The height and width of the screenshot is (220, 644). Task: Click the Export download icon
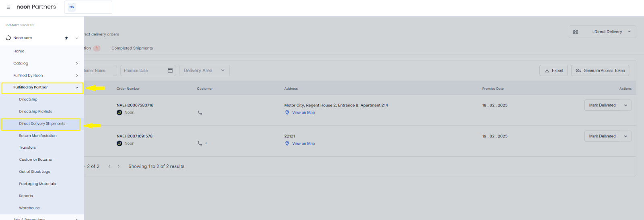(x=547, y=71)
